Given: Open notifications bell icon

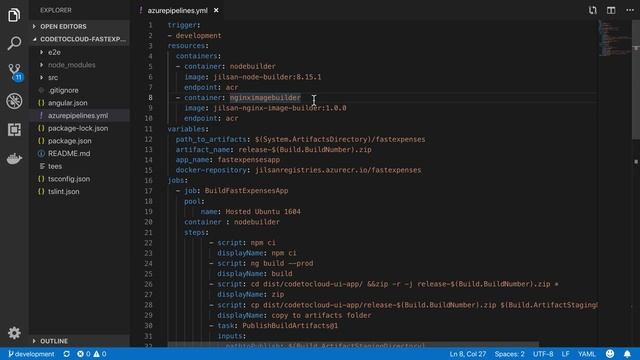Looking at the screenshot, I should click(627, 354).
